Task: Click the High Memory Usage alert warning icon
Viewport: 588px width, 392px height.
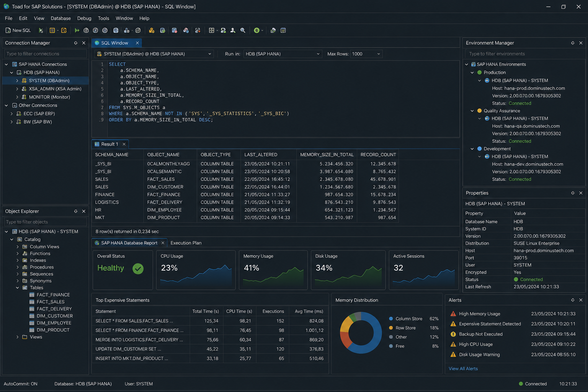Action: (453, 314)
